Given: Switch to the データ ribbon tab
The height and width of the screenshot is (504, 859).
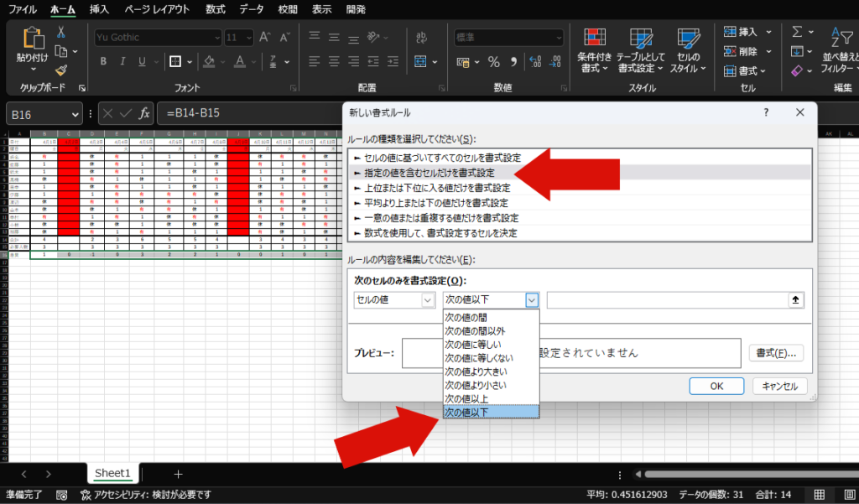Looking at the screenshot, I should click(252, 9).
